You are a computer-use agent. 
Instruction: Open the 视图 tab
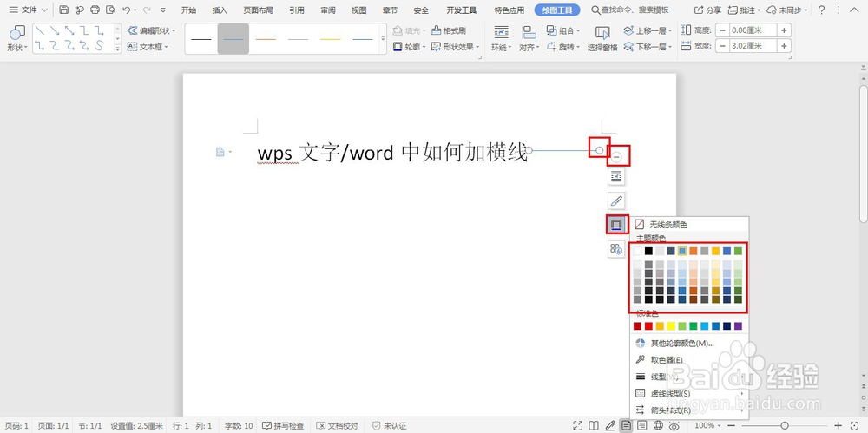click(358, 10)
